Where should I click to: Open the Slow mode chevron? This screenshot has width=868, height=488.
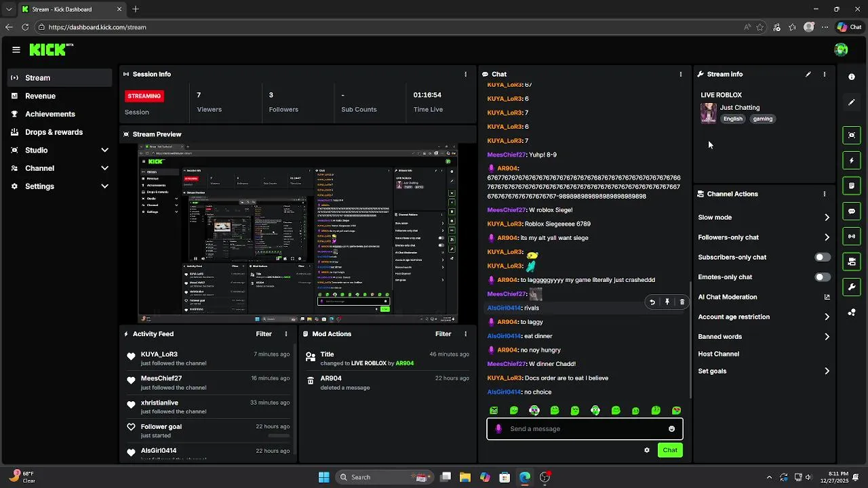pos(827,218)
